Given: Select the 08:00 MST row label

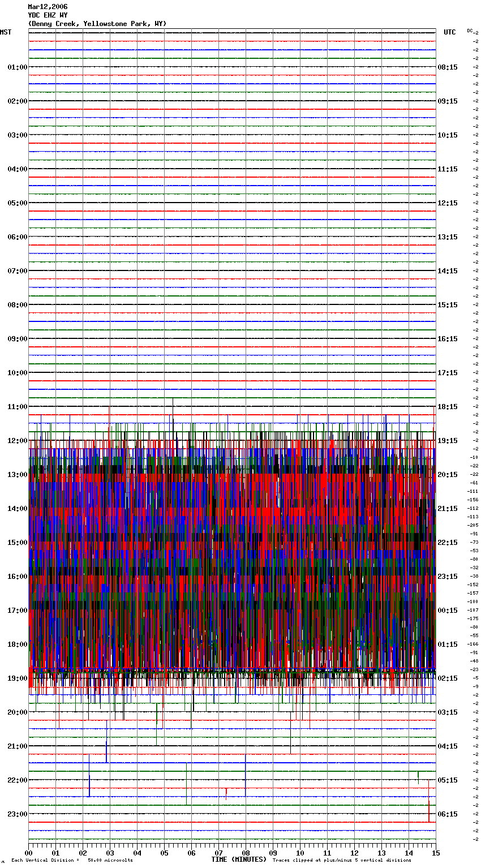Looking at the screenshot, I should click(x=17, y=305).
